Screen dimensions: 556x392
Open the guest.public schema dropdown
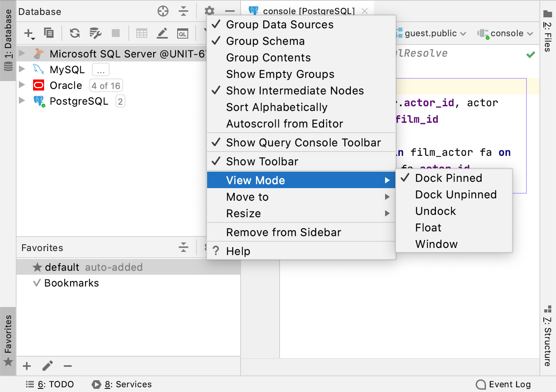pyautogui.click(x=431, y=33)
